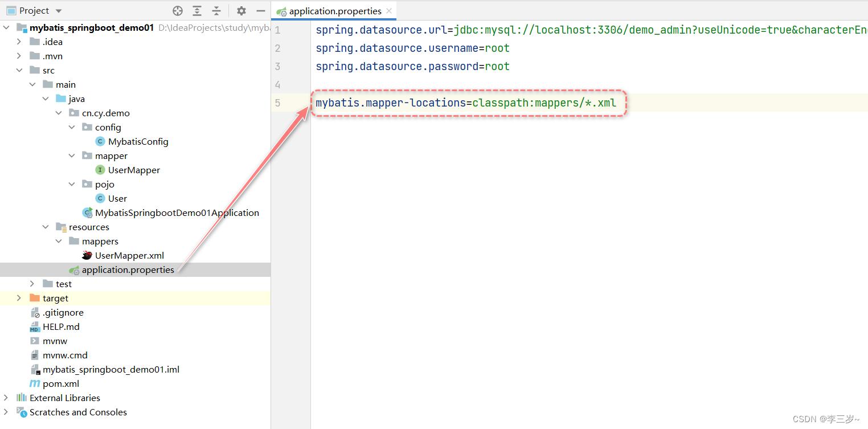Image resolution: width=868 pixels, height=429 pixels.
Task: Click the UserMapper interface icon
Action: click(x=100, y=170)
